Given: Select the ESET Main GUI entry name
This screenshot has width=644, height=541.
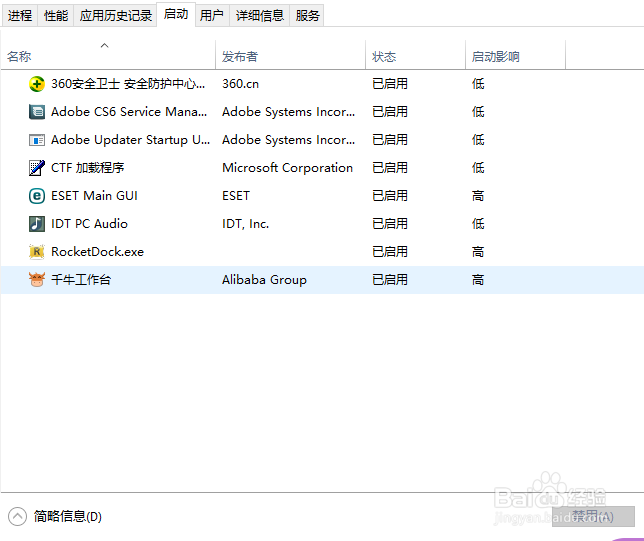Looking at the screenshot, I should click(94, 196).
